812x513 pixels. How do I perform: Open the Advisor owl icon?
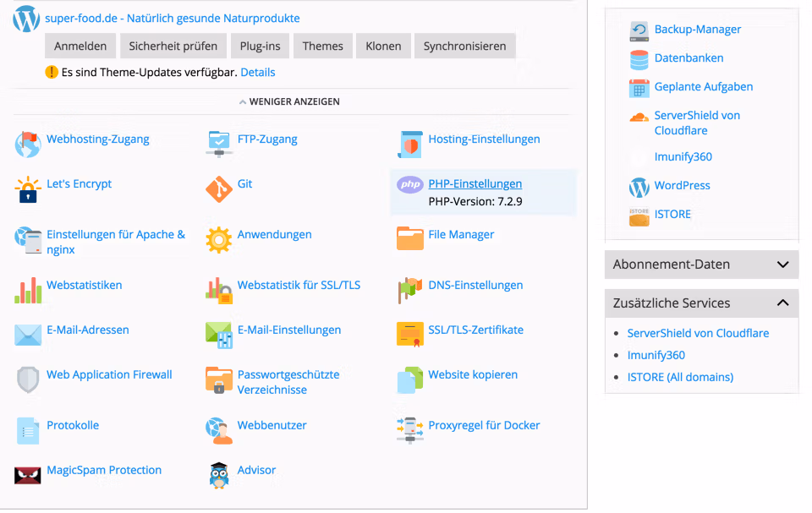pos(219,475)
